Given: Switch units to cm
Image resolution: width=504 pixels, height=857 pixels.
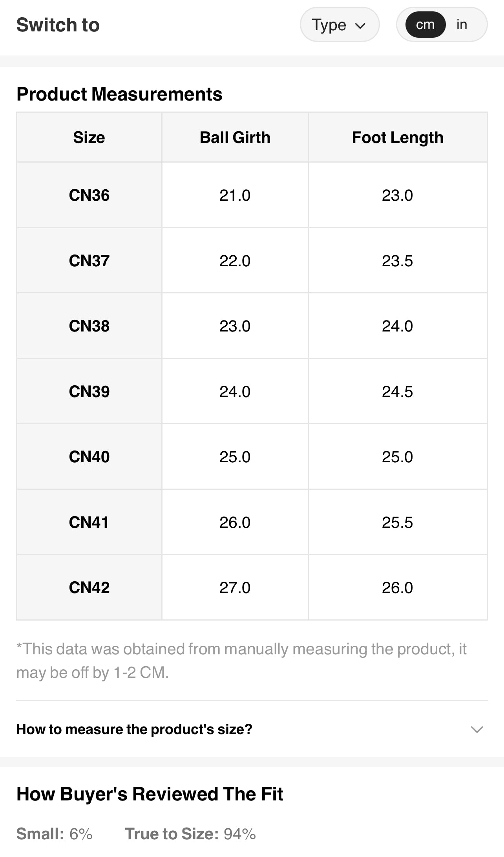Looking at the screenshot, I should pyautogui.click(x=425, y=25).
